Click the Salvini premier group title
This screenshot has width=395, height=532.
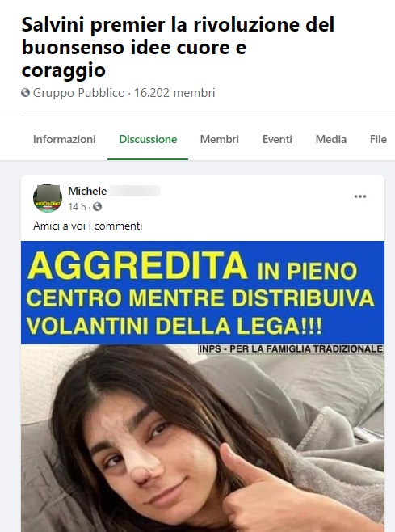178,47
